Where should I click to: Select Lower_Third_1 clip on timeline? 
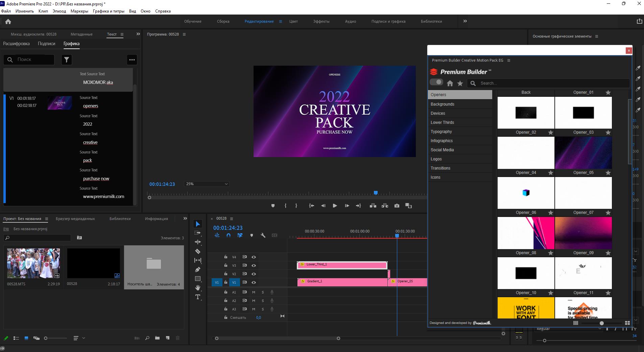tap(342, 265)
